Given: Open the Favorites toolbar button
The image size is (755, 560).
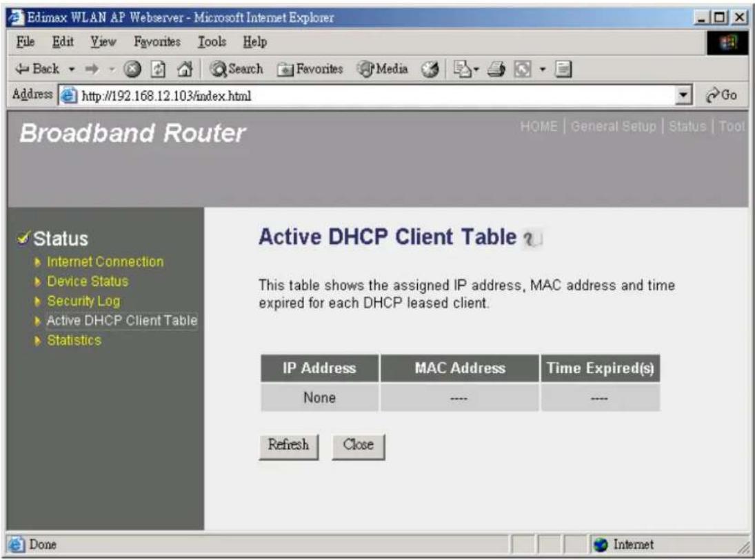Looking at the screenshot, I should (310, 70).
